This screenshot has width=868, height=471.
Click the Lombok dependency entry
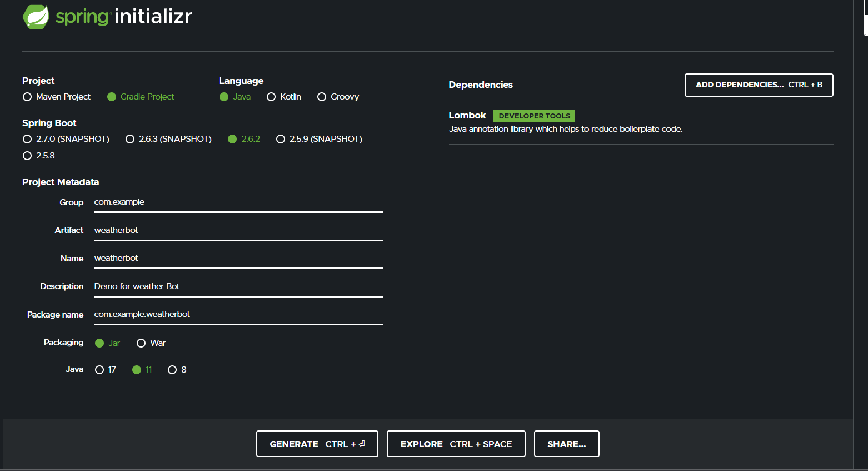tap(641, 122)
